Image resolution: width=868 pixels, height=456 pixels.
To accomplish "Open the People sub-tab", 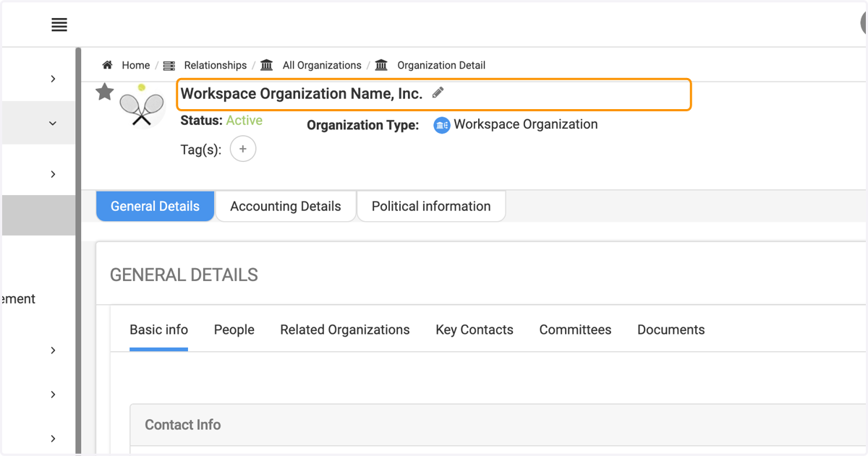I will pos(234,330).
